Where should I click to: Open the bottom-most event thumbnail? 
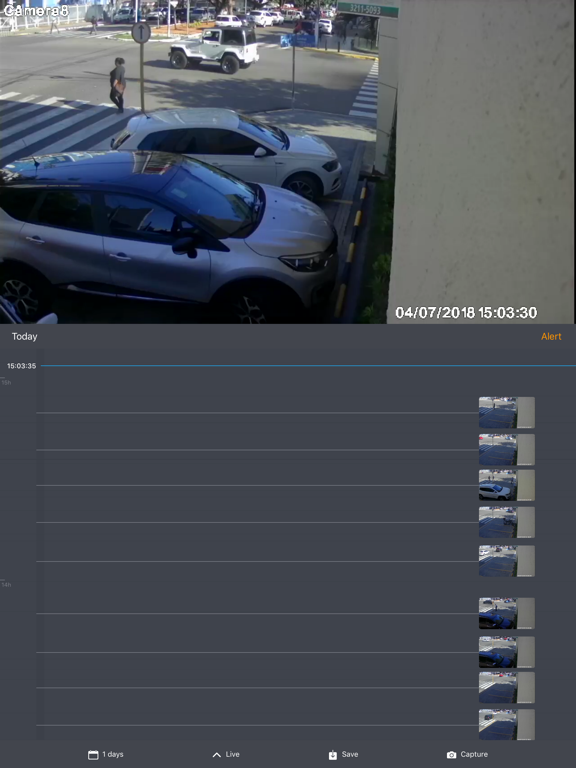click(506, 725)
